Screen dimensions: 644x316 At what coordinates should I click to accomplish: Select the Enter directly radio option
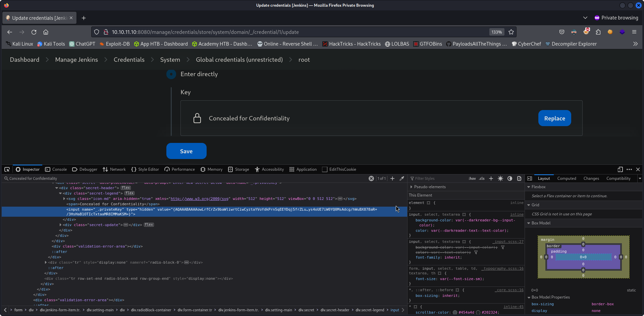click(171, 74)
